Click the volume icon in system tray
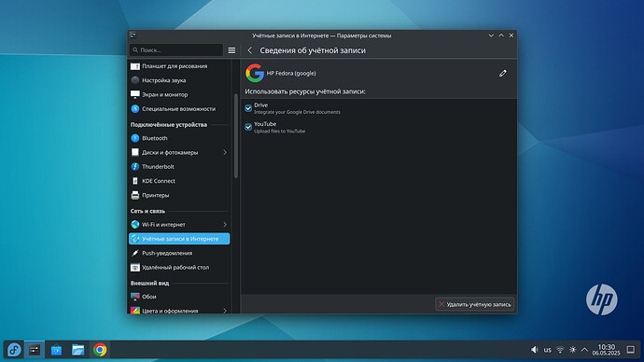 point(534,350)
